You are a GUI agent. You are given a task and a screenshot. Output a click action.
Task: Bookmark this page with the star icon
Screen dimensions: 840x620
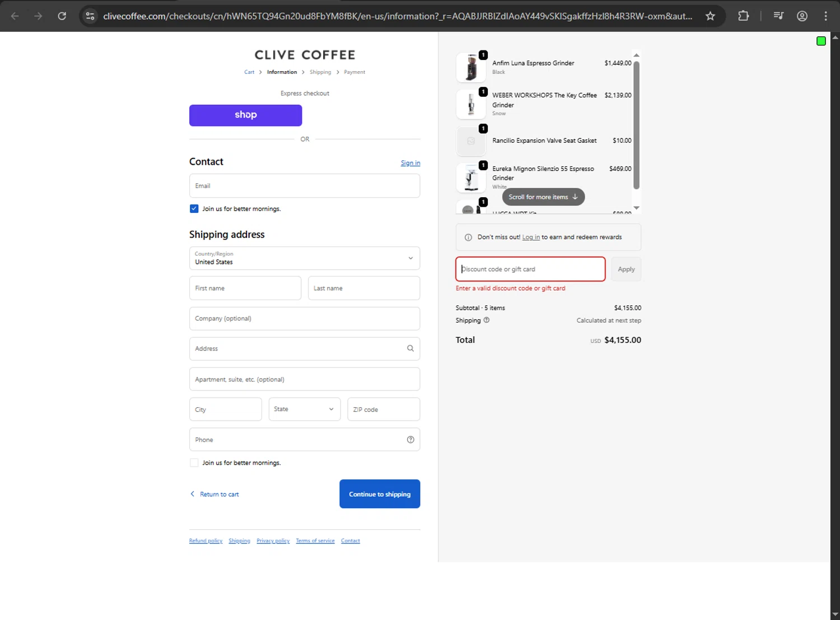[710, 16]
